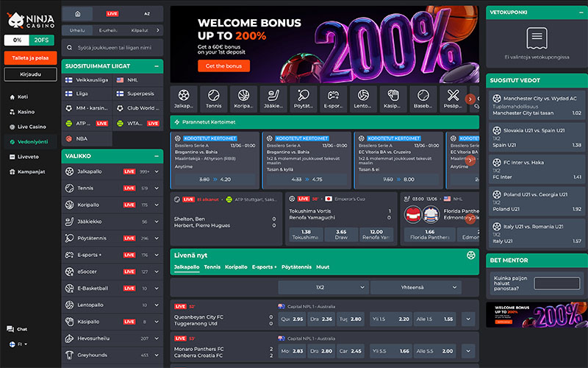Select the Käsipallo handball tile

(393, 99)
